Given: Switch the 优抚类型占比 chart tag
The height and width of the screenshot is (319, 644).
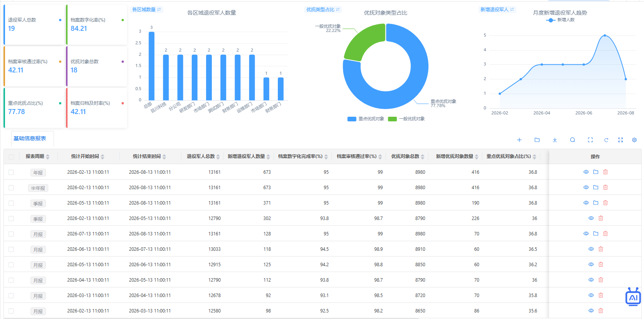Looking at the screenshot, I should click(x=323, y=9).
